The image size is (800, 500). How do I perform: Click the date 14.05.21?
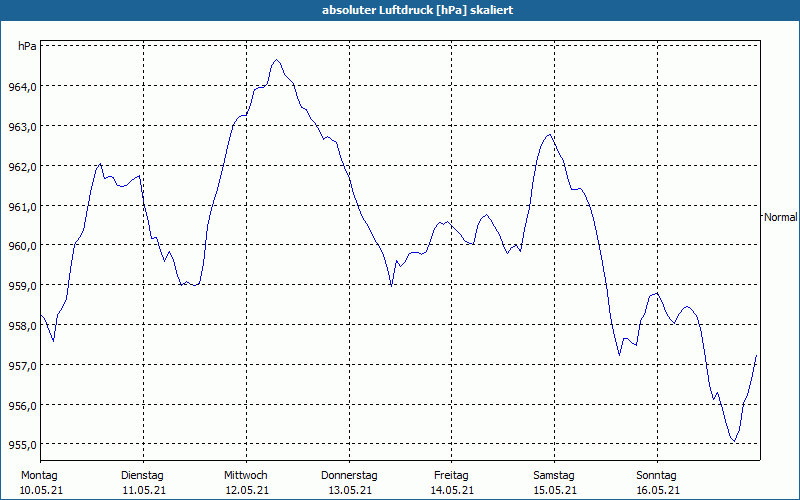click(453, 491)
